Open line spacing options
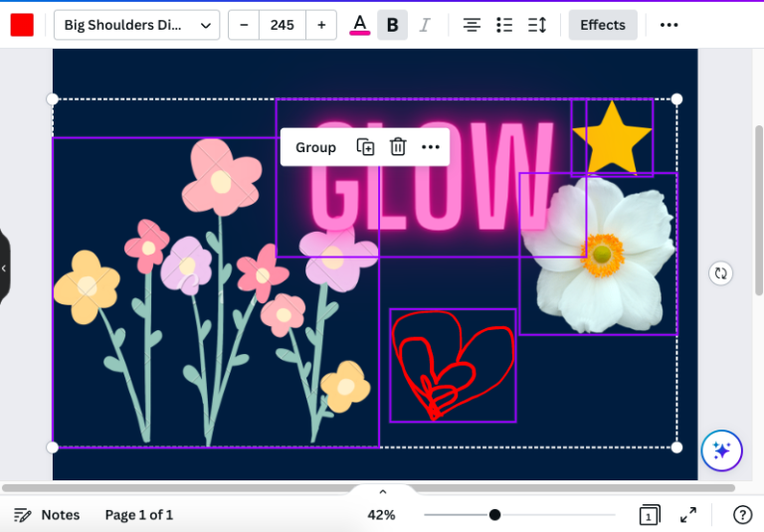This screenshot has width=764, height=532. pyautogui.click(x=537, y=25)
